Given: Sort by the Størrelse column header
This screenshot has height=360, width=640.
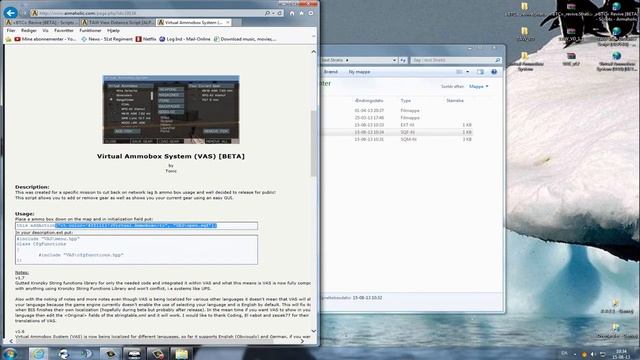Looking at the screenshot, I should (455, 100).
